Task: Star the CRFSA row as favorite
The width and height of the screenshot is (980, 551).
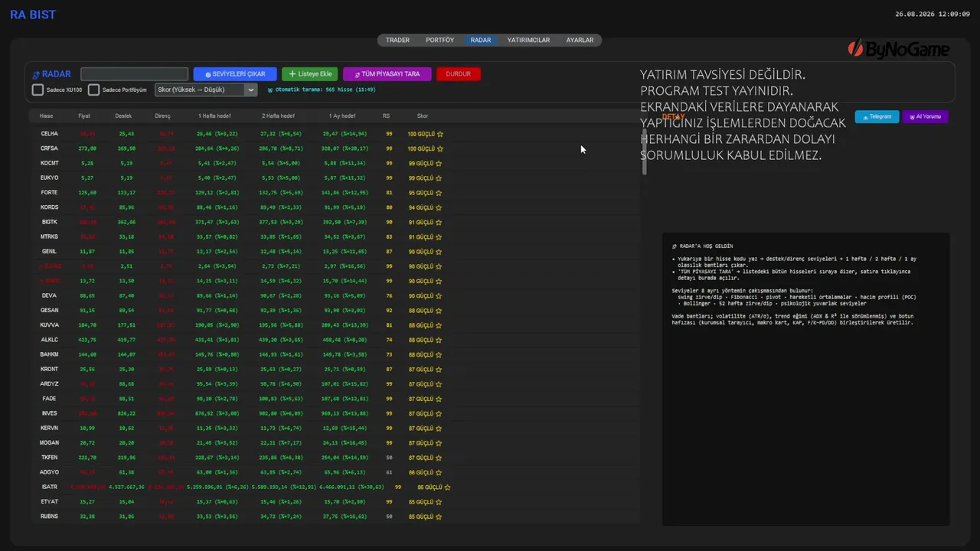Action: (440, 148)
